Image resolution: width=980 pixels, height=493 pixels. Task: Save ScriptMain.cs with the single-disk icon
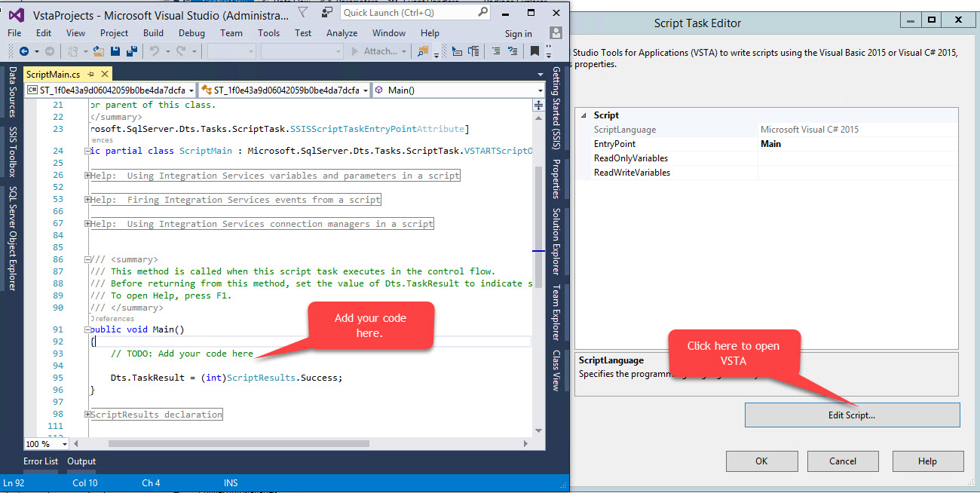115,51
